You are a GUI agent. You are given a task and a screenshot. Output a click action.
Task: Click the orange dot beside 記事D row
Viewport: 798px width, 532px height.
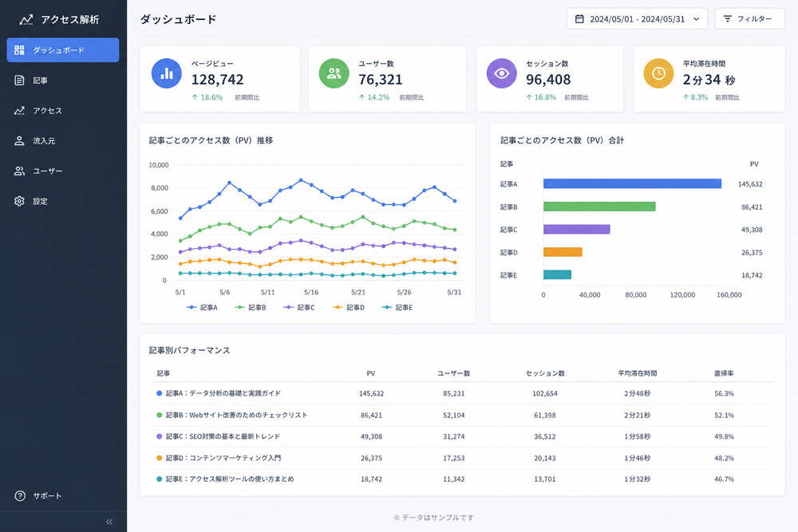tap(160, 458)
